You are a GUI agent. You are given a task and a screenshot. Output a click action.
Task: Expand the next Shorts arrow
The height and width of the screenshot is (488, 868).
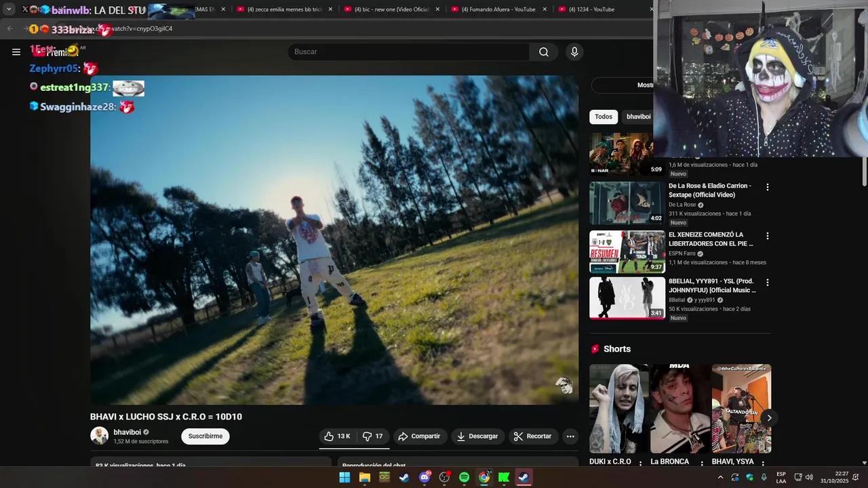coord(769,418)
